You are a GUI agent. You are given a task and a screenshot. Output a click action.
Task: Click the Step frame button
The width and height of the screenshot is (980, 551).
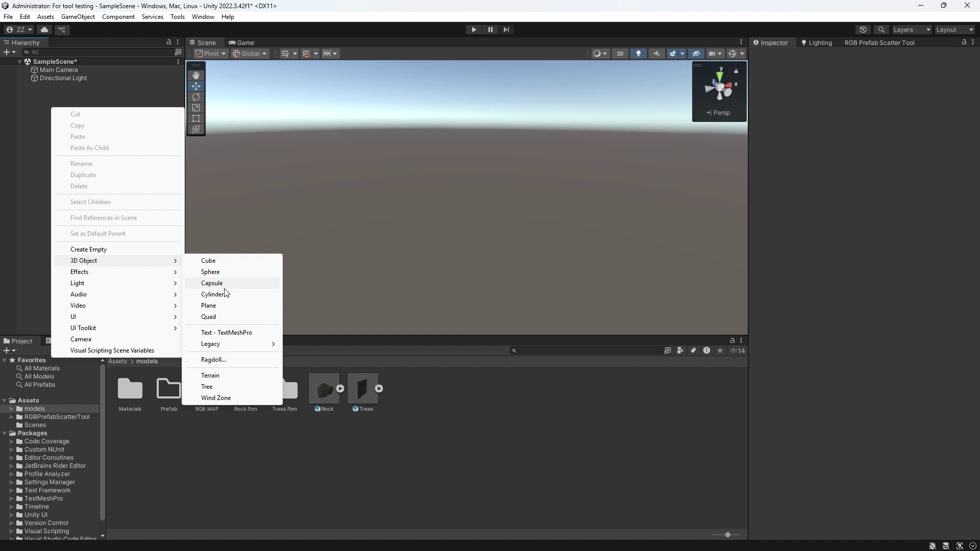[506, 30]
